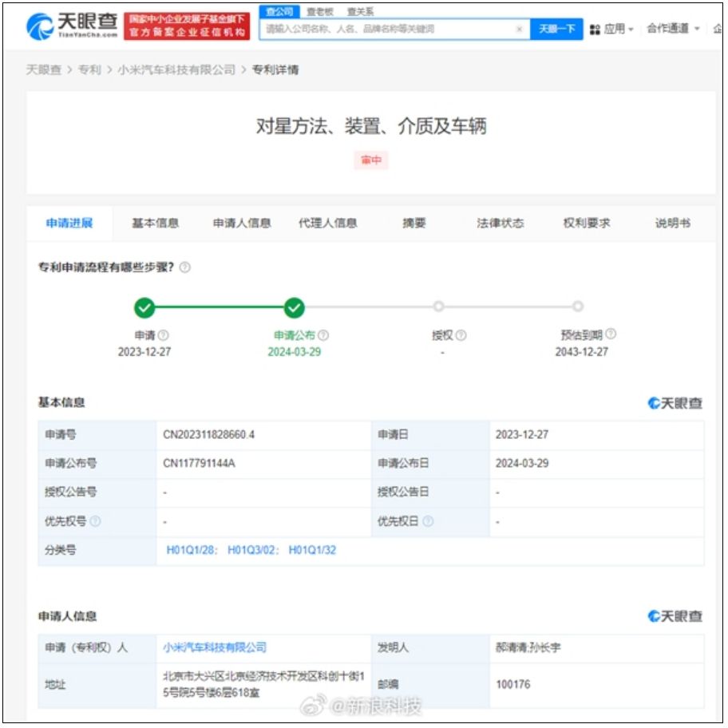Show help for patent application steps question mark

[x=184, y=267]
